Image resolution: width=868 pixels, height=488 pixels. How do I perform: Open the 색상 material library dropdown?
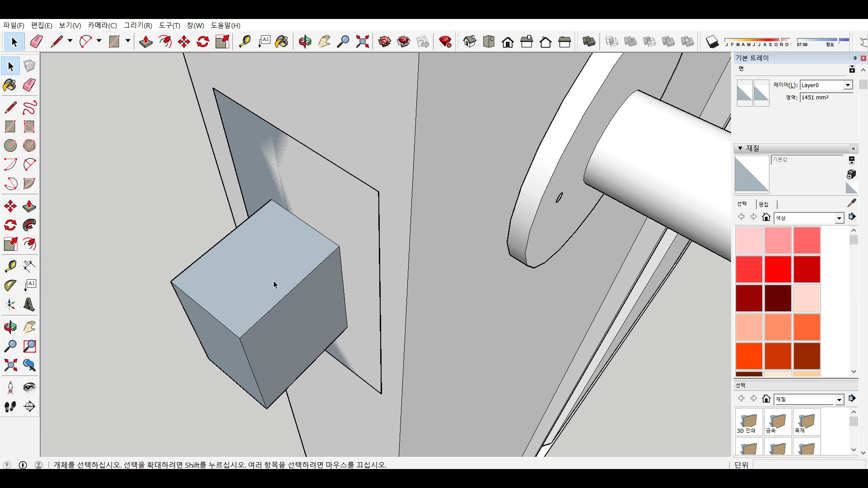click(839, 218)
